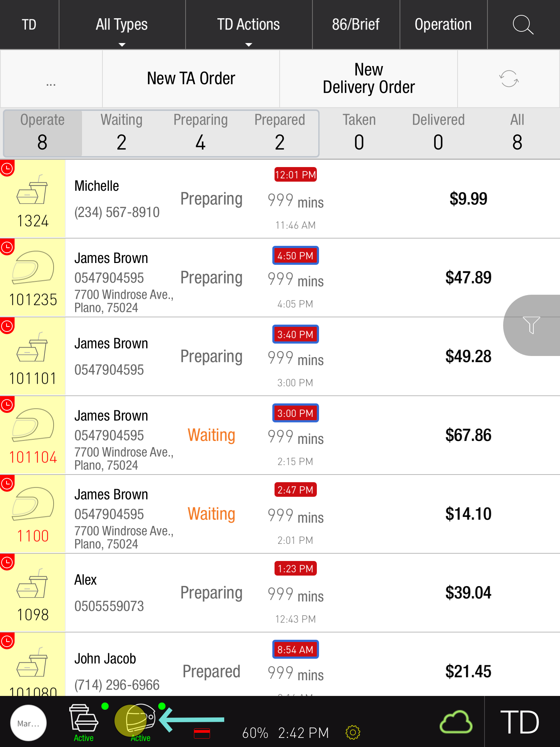Switch to the Delivered orders tab

point(438,133)
